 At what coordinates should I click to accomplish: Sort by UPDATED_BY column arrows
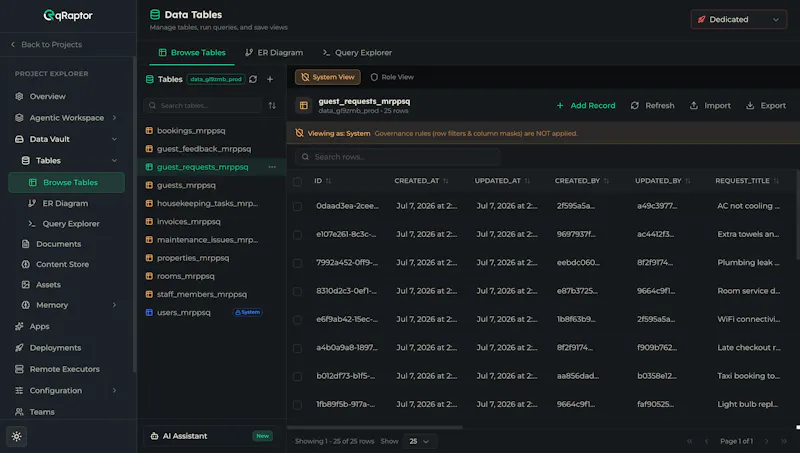coord(688,181)
